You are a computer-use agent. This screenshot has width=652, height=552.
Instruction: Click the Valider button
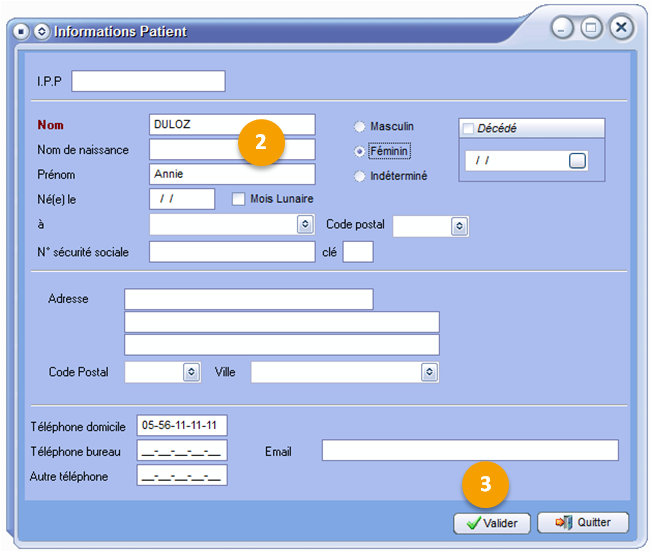coord(492,522)
